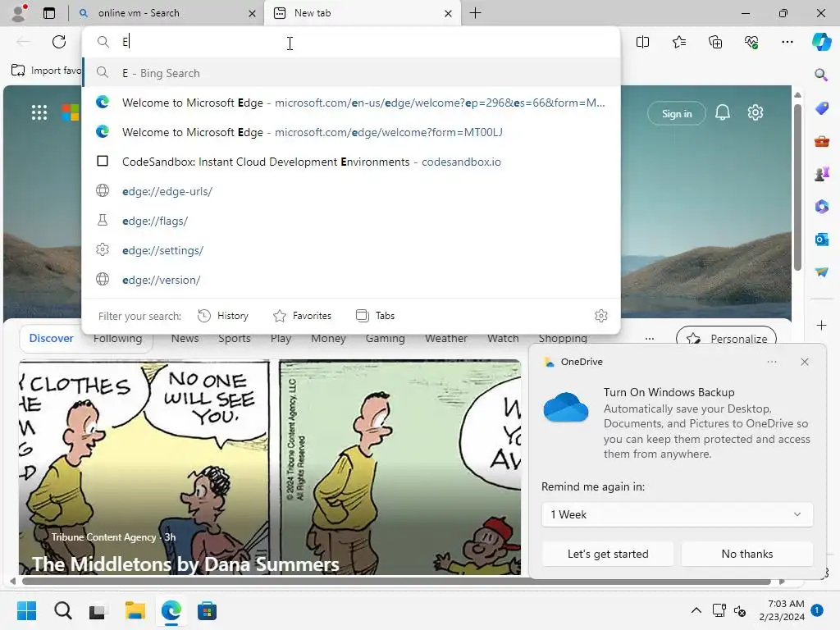
Task: Open the Favorites star toolbar icon
Action: (x=678, y=42)
